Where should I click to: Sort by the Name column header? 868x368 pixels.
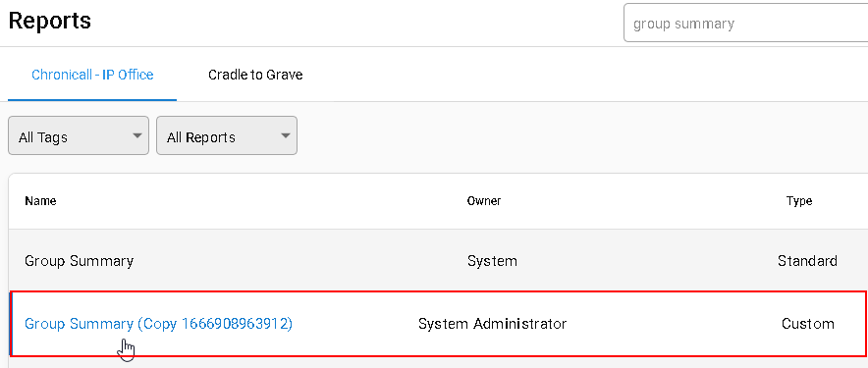[40, 201]
